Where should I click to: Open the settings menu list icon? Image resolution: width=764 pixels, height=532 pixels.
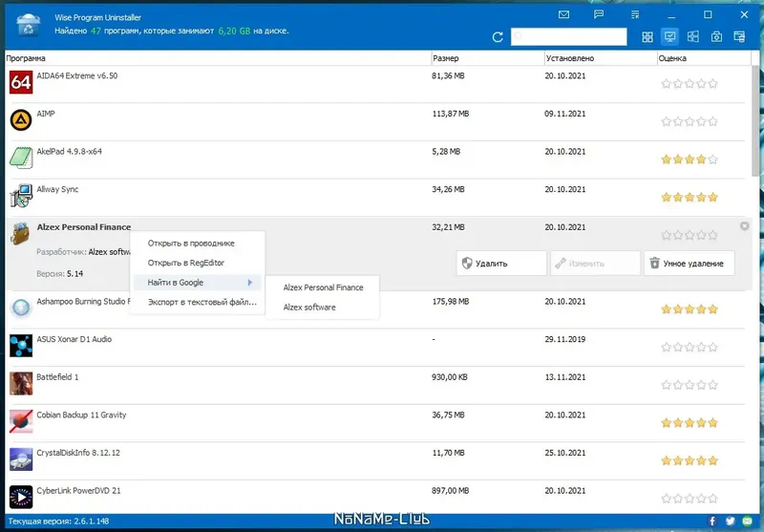tap(635, 14)
